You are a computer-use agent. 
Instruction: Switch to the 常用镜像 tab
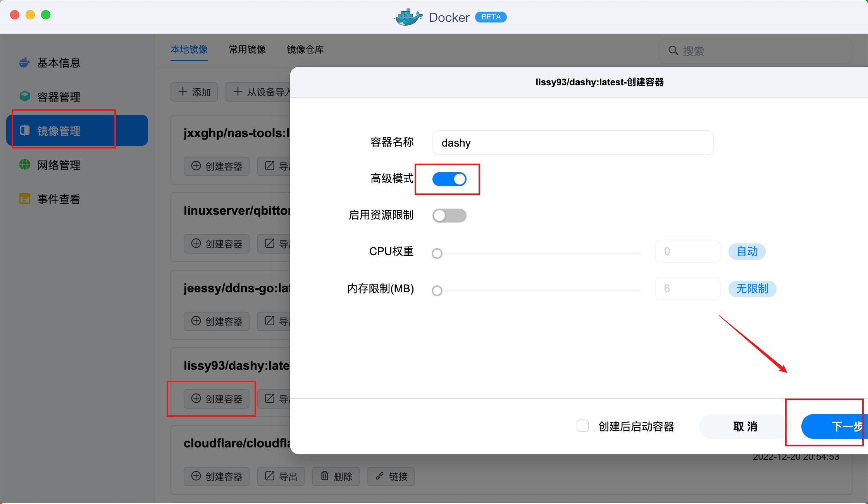point(247,49)
